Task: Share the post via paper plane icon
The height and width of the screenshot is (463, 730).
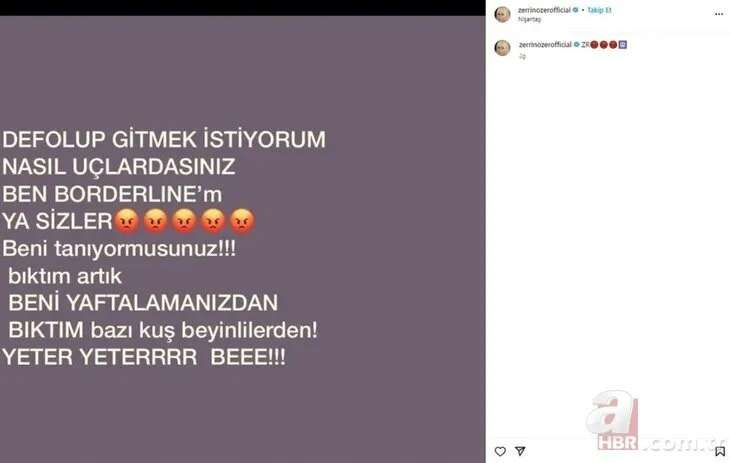Action: pyautogui.click(x=520, y=451)
